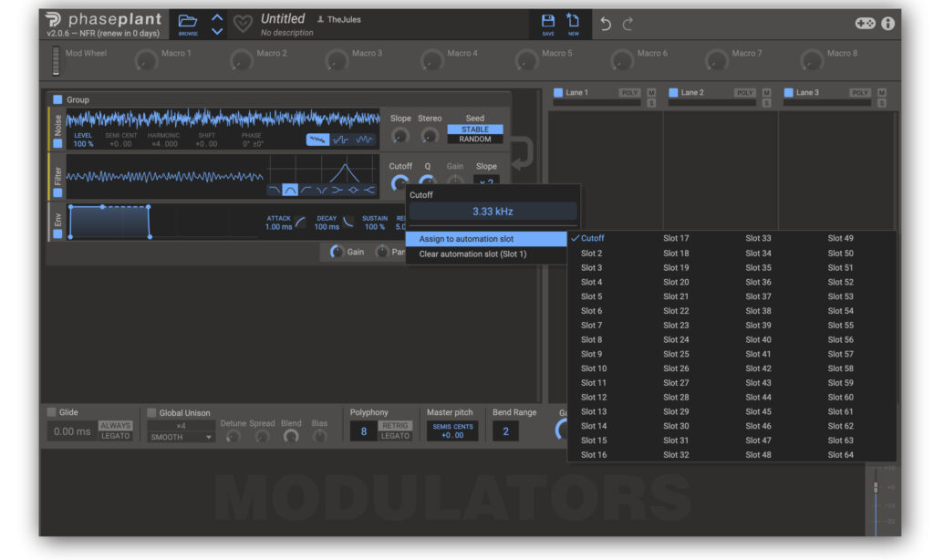The width and height of the screenshot is (934, 560).
Task: Click the Polyphony voice count box
Action: point(363,431)
